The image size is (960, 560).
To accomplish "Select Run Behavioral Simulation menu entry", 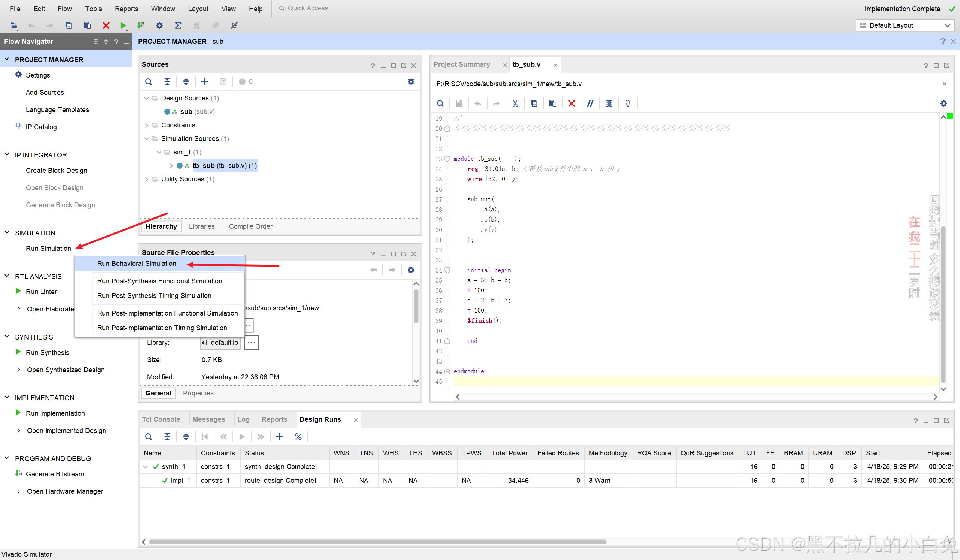I will click(136, 264).
